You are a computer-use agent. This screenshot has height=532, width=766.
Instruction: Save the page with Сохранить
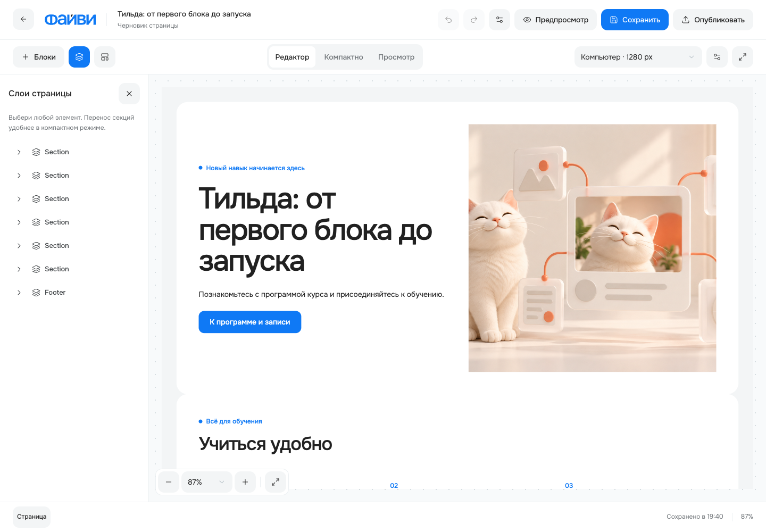pos(635,20)
